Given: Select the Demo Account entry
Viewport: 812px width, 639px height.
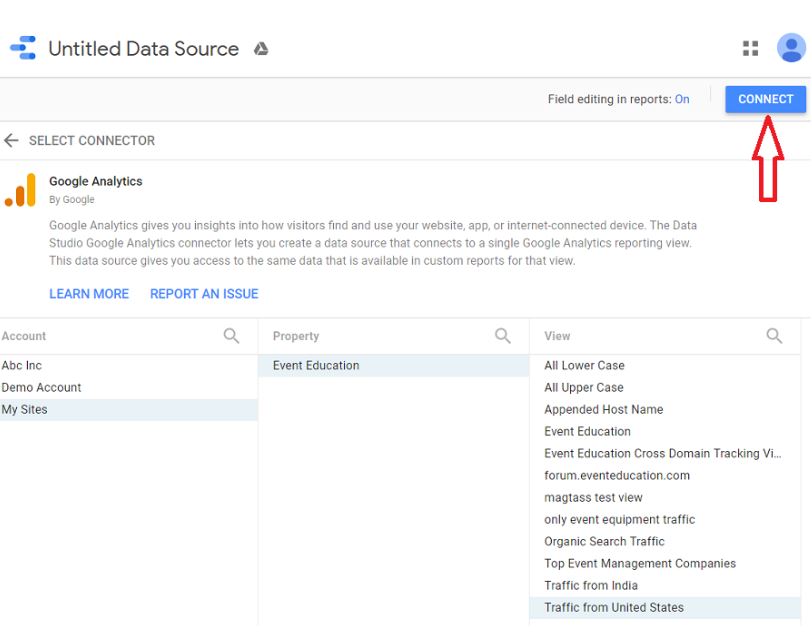Looking at the screenshot, I should 129,387.
